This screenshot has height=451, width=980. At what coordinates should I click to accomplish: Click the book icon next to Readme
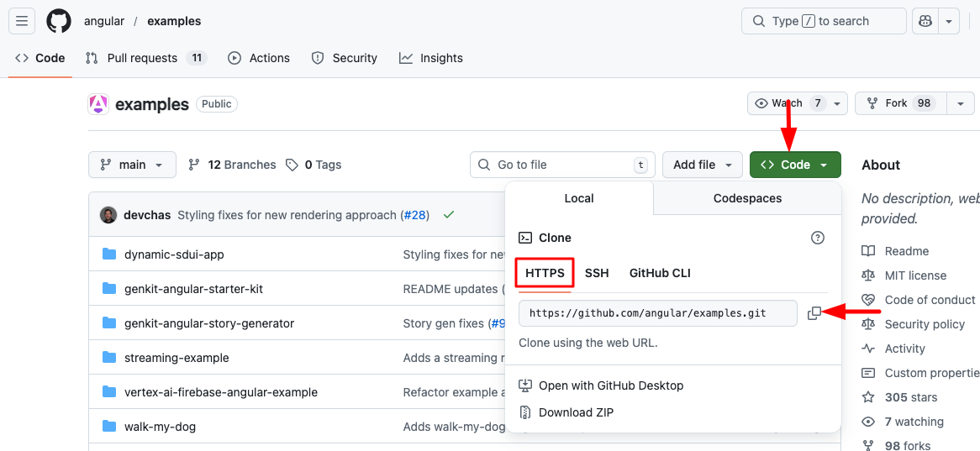pos(868,251)
